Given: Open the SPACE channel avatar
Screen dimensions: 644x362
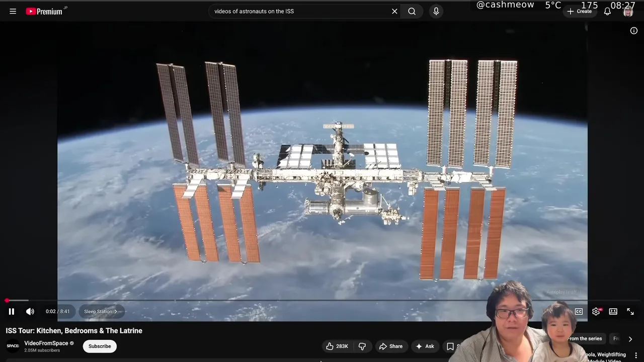Looking at the screenshot, I should pyautogui.click(x=13, y=346).
